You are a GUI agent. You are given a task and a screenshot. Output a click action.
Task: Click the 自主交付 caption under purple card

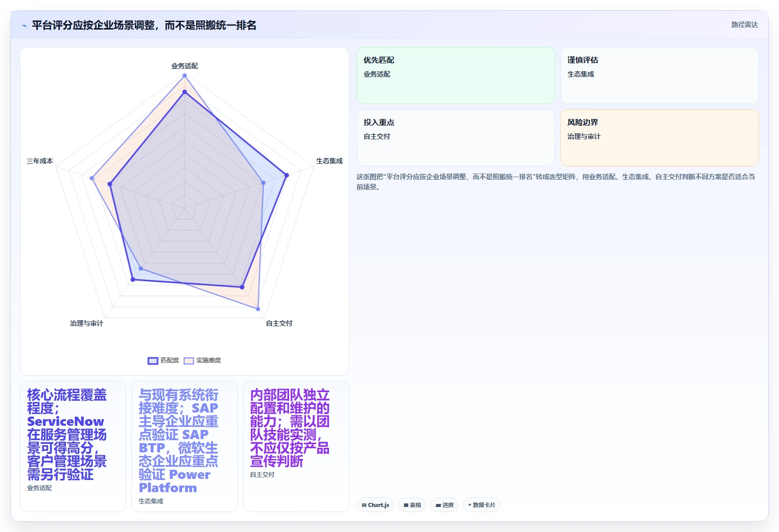click(x=262, y=475)
